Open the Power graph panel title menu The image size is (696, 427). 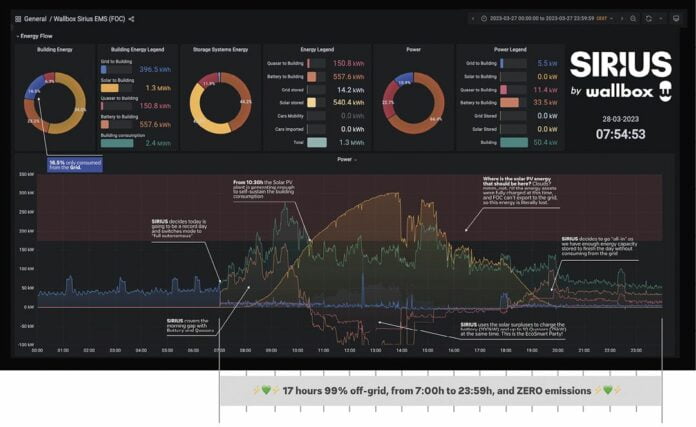tap(345, 158)
